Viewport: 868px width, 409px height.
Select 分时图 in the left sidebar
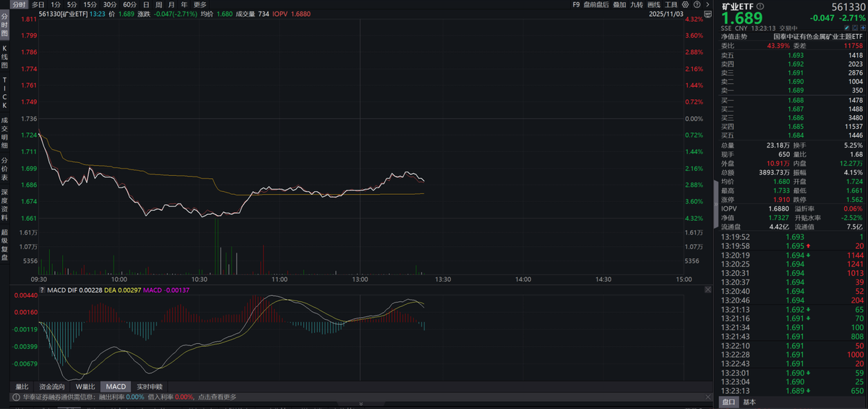(x=4, y=24)
